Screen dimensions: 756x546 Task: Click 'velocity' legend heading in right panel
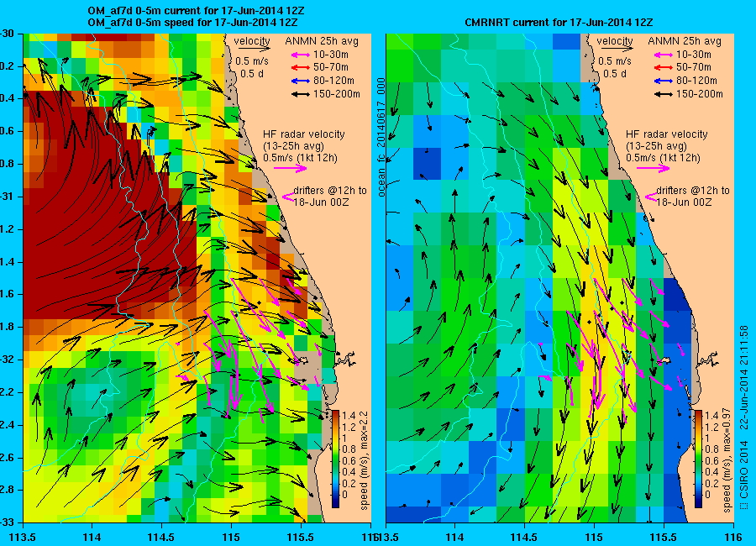click(615, 41)
